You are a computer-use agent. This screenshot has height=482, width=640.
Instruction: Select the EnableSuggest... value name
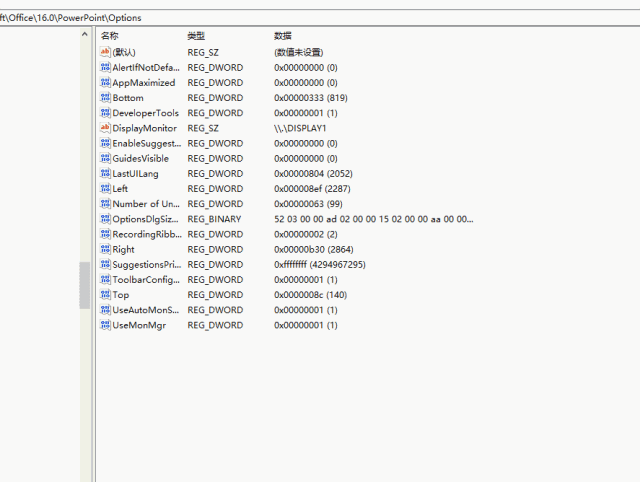click(147, 143)
